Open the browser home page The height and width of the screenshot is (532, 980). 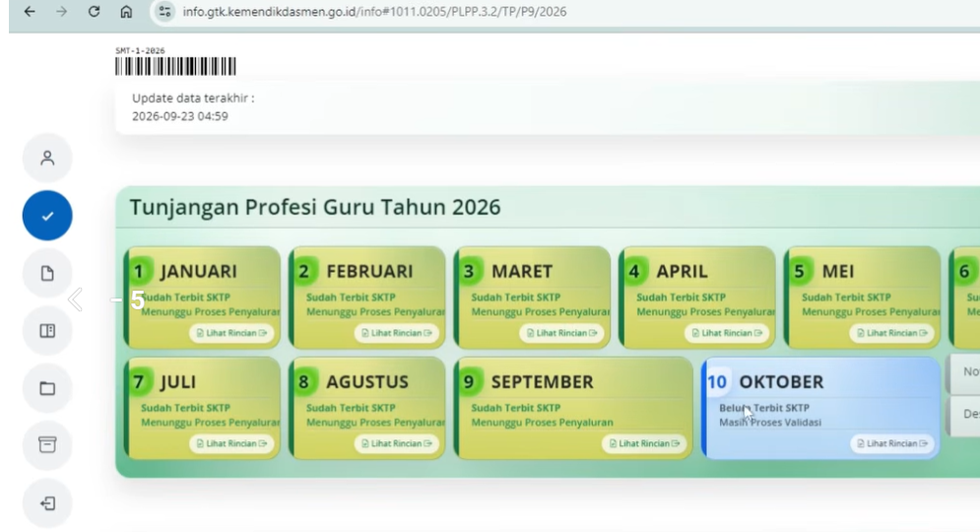[x=126, y=11]
